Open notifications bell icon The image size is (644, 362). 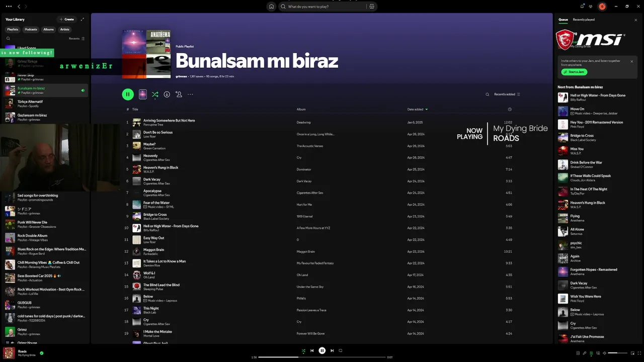pos(582,7)
